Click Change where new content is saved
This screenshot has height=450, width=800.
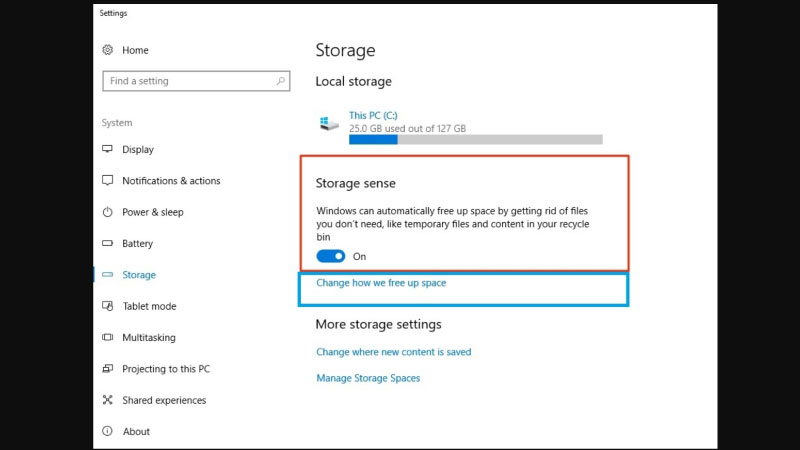(x=393, y=352)
